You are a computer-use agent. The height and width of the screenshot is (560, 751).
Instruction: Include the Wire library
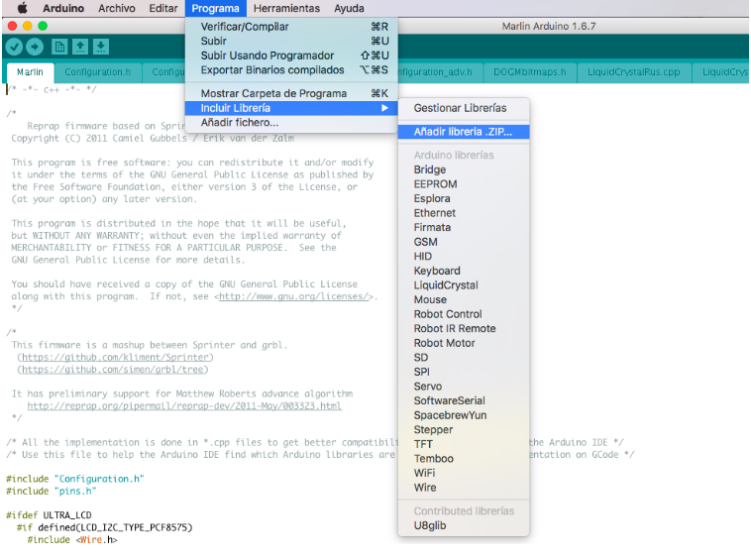[463, 488]
